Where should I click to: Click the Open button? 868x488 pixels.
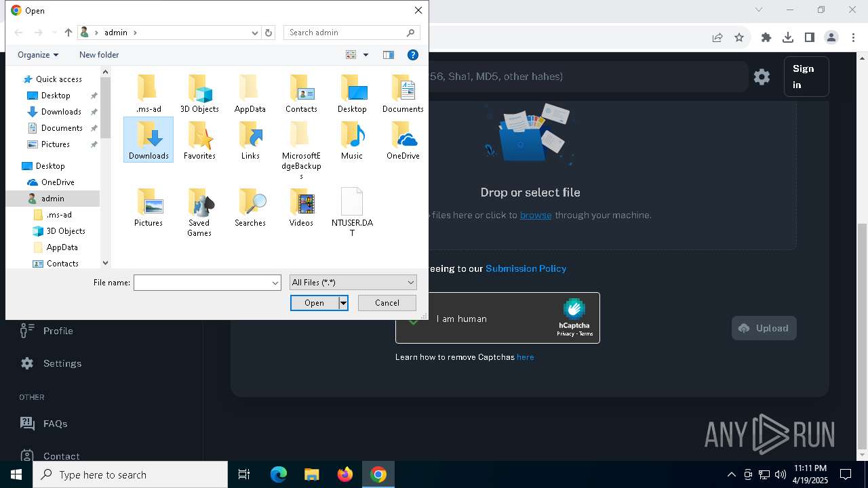pos(315,303)
